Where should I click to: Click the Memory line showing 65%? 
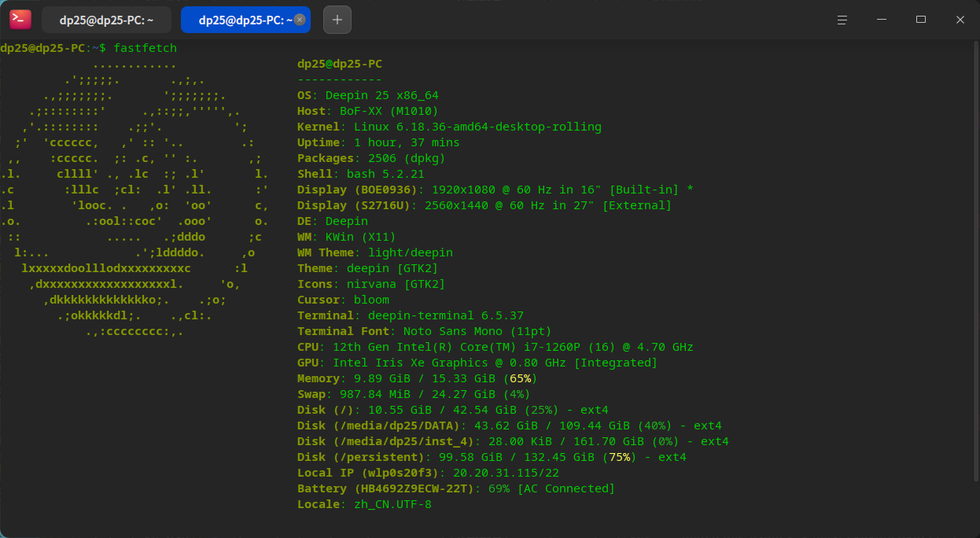[x=418, y=378]
